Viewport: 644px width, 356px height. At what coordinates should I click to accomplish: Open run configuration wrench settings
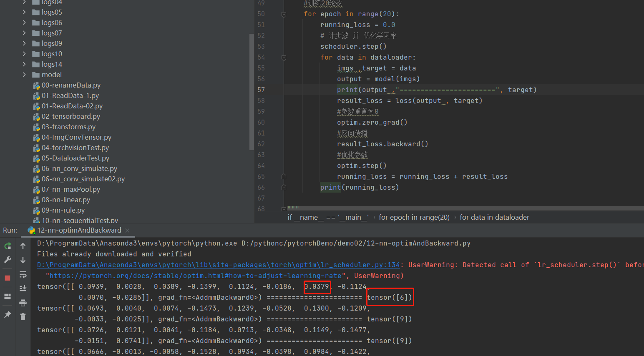click(x=8, y=260)
